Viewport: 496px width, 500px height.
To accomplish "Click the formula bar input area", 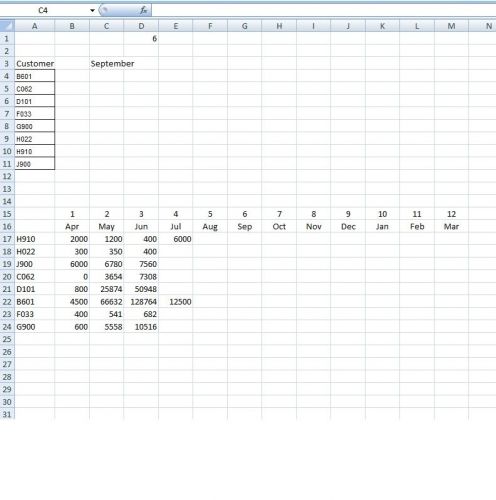I will coord(323,10).
